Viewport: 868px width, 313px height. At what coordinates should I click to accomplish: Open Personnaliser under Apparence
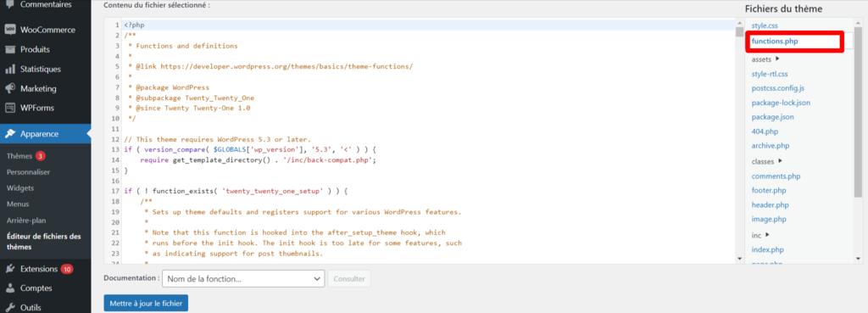pos(28,171)
